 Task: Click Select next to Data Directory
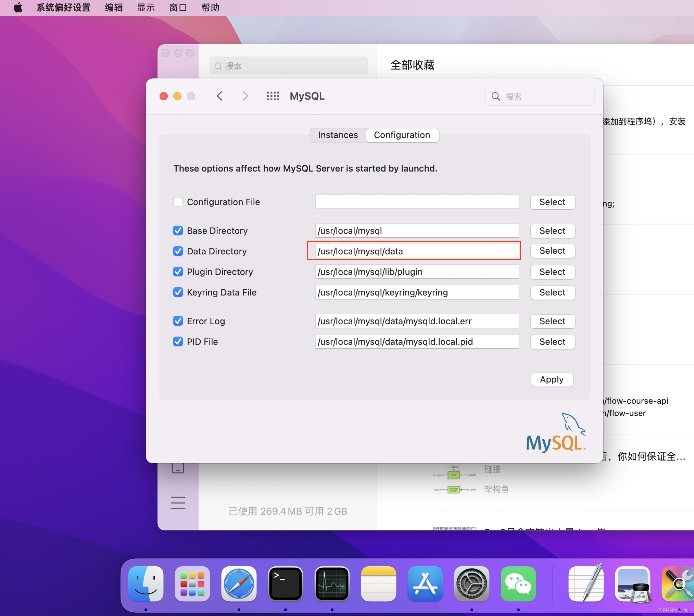pos(552,251)
